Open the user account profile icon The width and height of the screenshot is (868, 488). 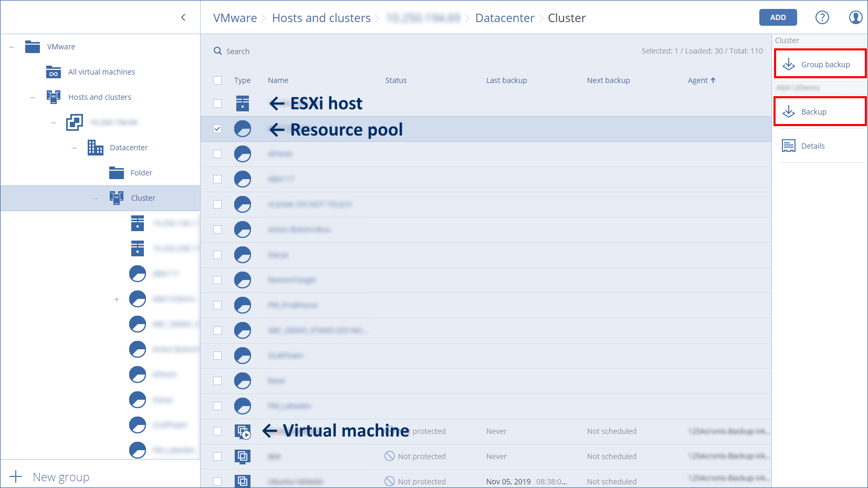pyautogui.click(x=855, y=17)
